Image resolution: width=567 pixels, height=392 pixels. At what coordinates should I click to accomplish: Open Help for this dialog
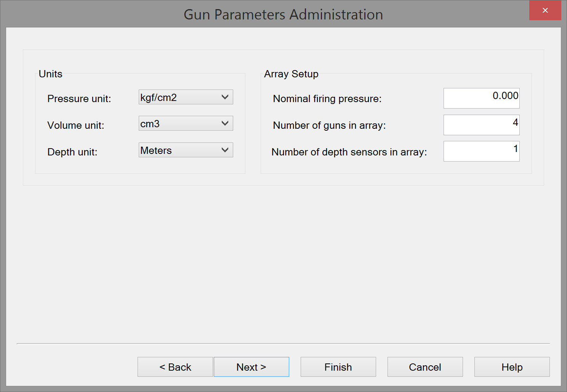coord(512,367)
